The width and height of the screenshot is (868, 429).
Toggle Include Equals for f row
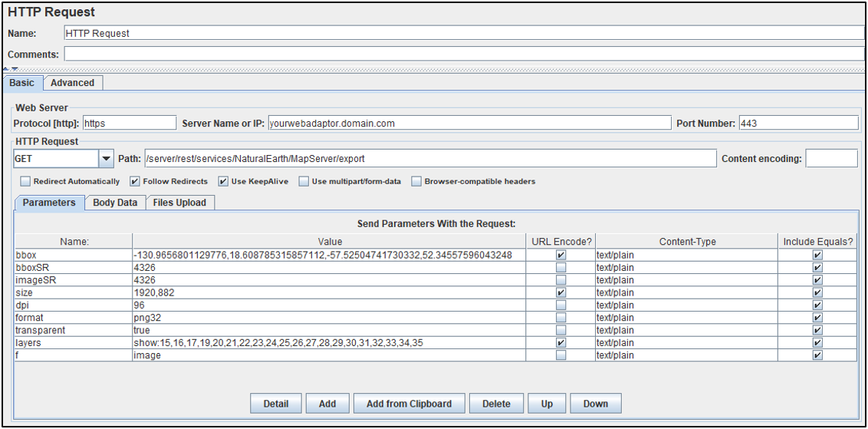coord(817,355)
